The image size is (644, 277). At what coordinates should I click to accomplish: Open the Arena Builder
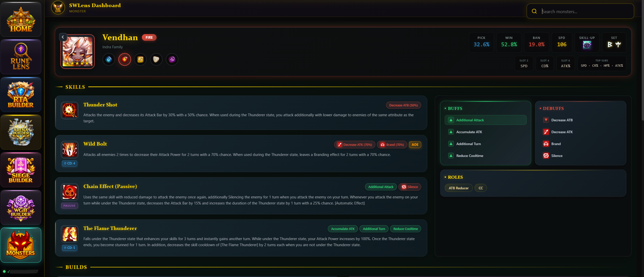21,132
